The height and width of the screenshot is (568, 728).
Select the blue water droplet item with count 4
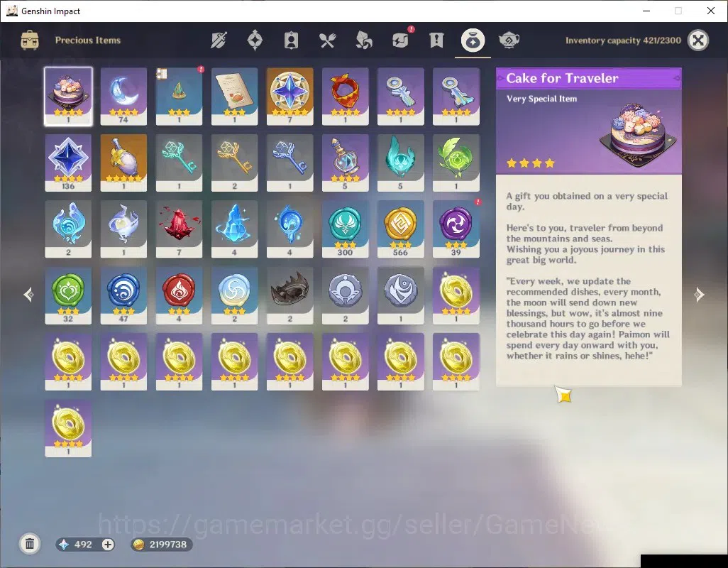289,229
